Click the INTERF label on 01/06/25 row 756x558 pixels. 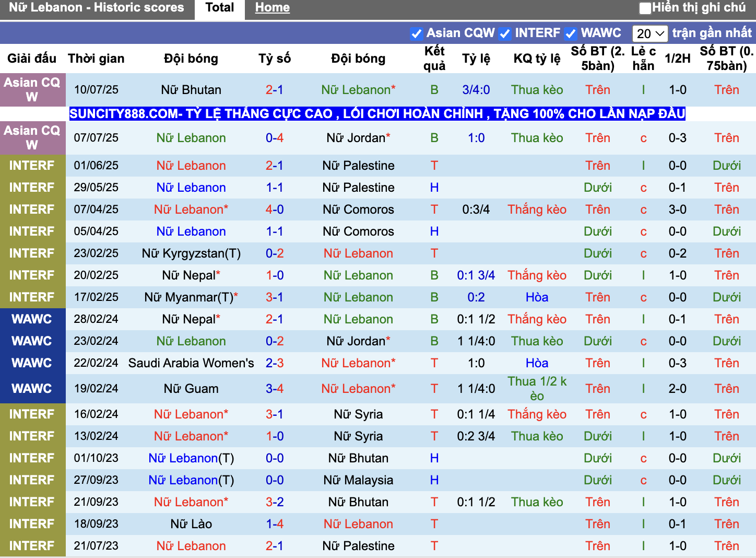pos(32,166)
